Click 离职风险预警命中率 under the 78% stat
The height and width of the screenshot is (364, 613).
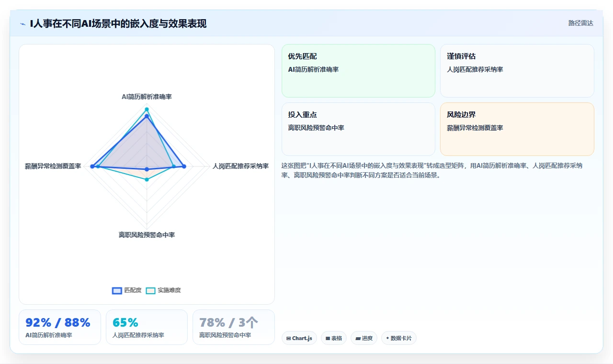tap(225, 335)
